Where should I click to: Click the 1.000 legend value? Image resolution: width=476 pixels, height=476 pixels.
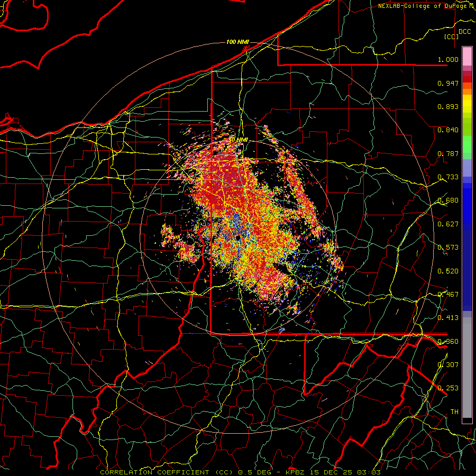coord(448,59)
